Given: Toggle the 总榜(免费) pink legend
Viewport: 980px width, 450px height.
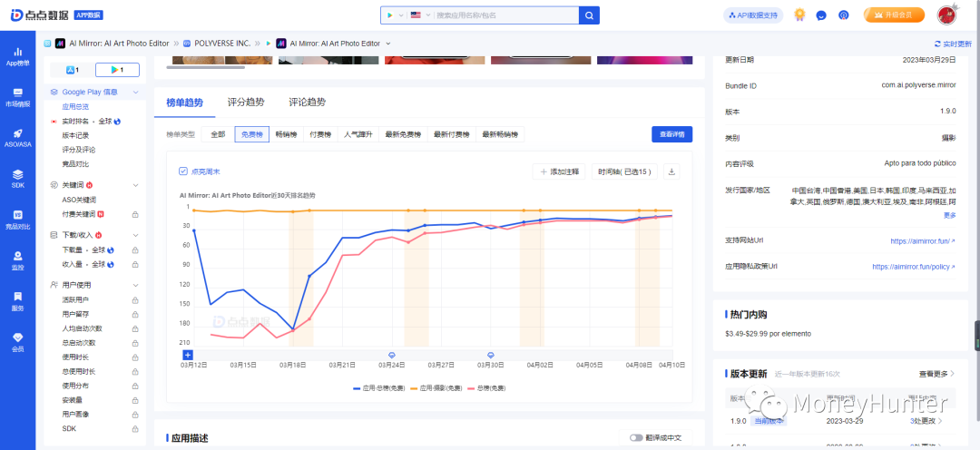Looking at the screenshot, I should 485,388.
